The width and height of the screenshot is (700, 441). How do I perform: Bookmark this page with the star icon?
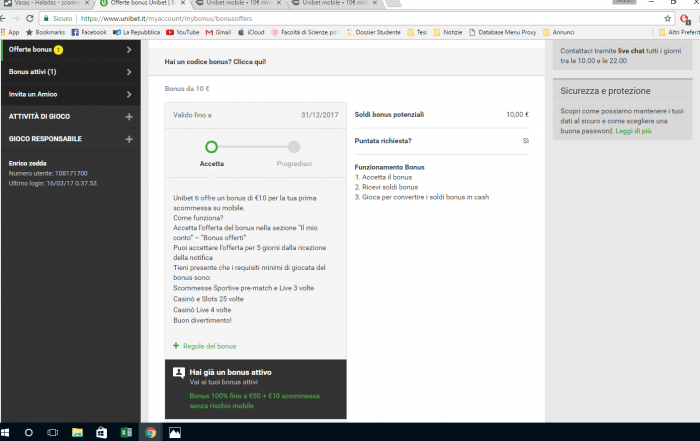[667, 19]
